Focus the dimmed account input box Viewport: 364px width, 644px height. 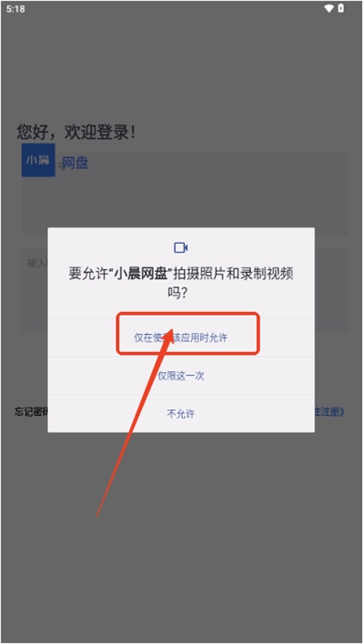(x=185, y=194)
